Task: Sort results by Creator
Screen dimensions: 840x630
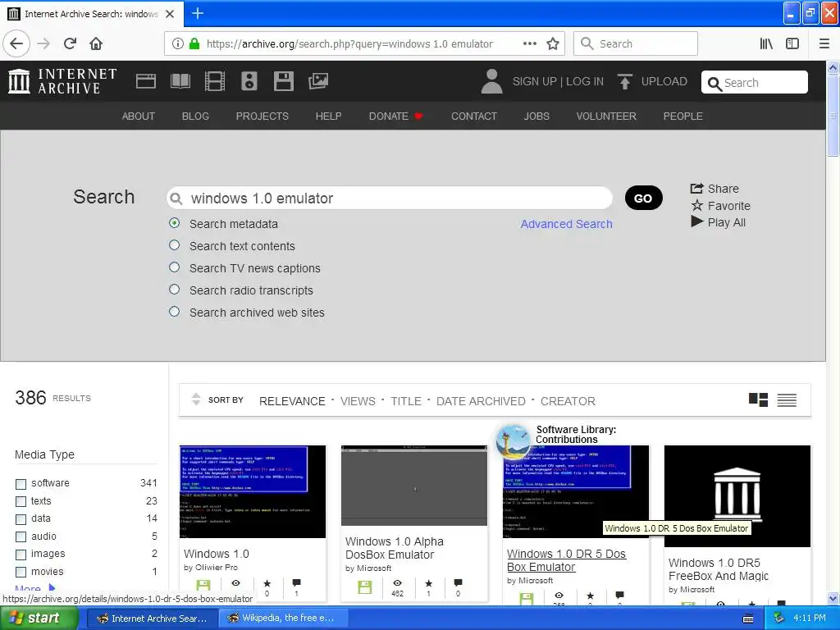Action: pyautogui.click(x=568, y=401)
